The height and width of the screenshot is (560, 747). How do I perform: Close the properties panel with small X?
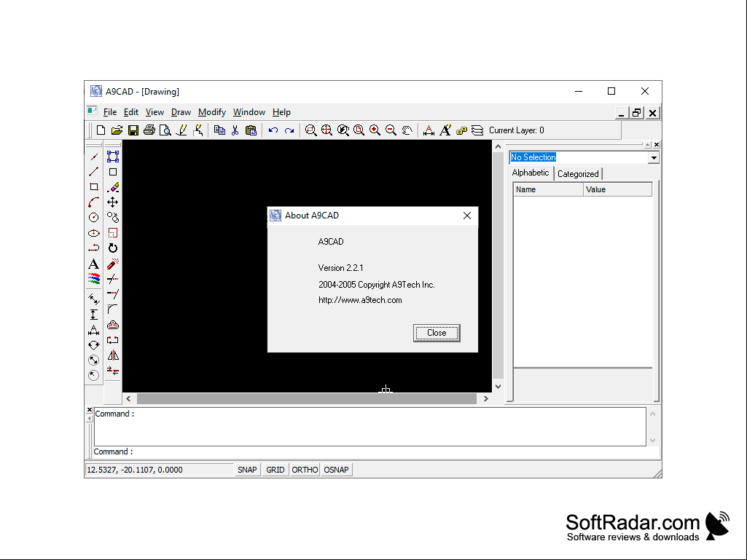657,144
